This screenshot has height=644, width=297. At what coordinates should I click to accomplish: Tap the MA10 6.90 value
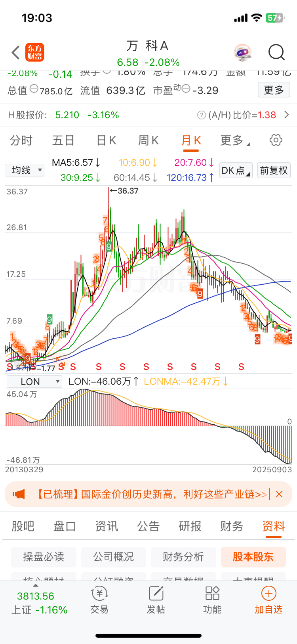click(x=138, y=163)
